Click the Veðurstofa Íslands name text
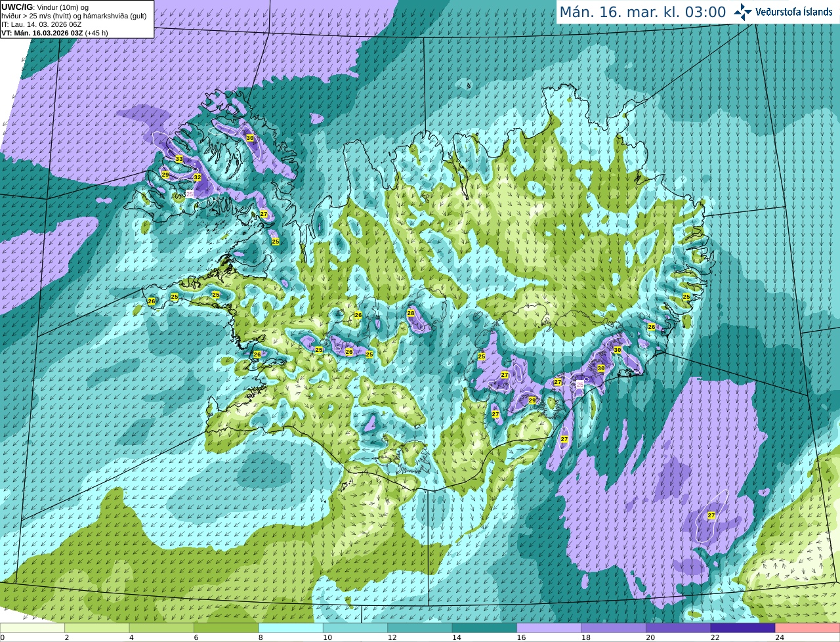 tap(793, 12)
